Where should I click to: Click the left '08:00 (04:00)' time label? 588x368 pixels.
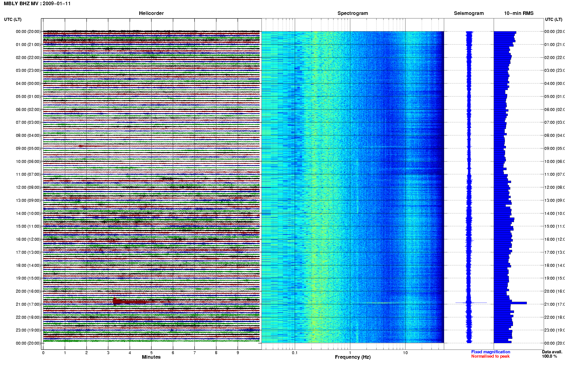point(28,135)
